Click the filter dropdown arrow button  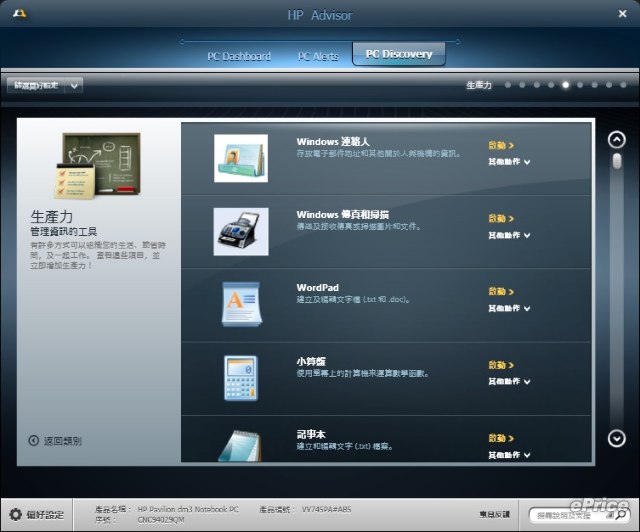point(74,86)
